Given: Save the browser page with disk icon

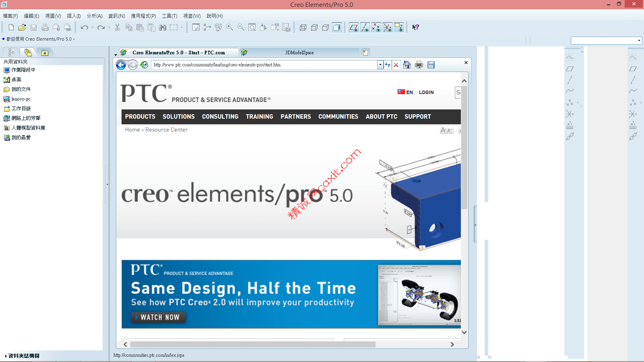Looking at the screenshot, I should (431, 65).
